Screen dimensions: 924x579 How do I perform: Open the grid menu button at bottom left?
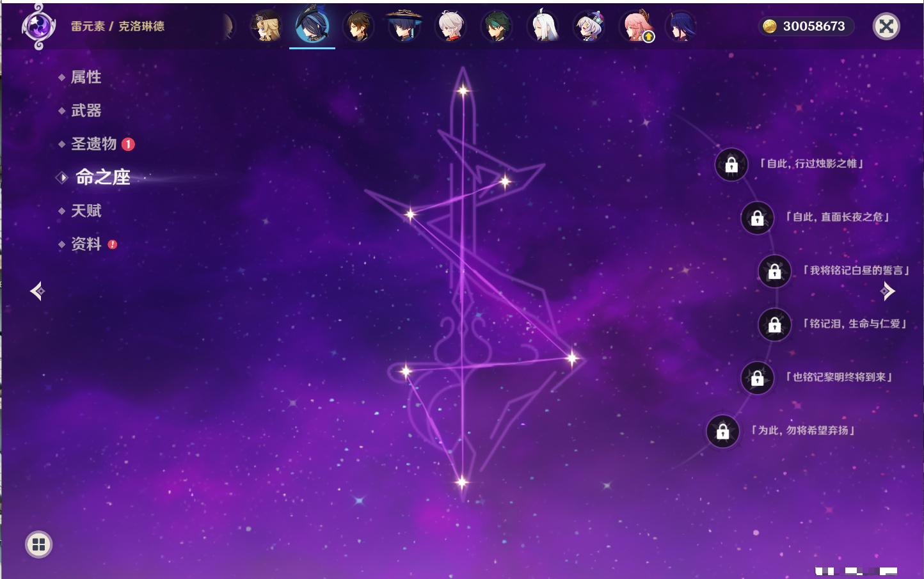click(38, 544)
